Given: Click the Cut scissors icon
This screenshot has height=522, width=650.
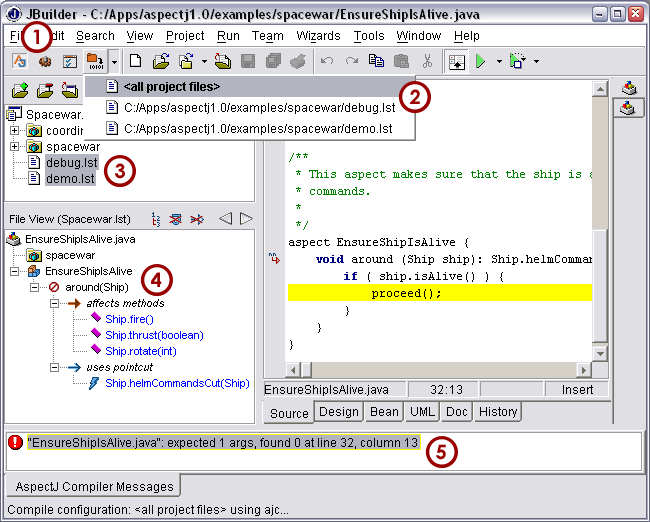Looking at the screenshot, I should [428, 61].
